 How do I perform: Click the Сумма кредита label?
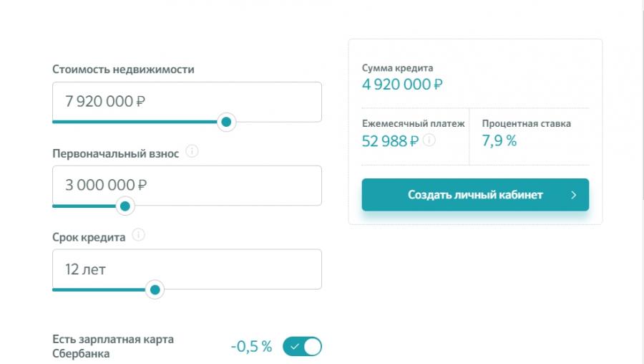(397, 68)
